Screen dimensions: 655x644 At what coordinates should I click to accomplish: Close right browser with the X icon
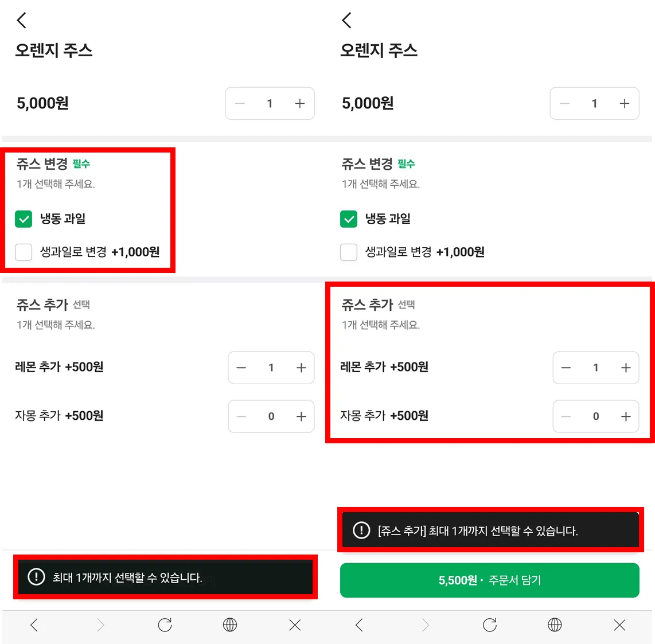619,625
